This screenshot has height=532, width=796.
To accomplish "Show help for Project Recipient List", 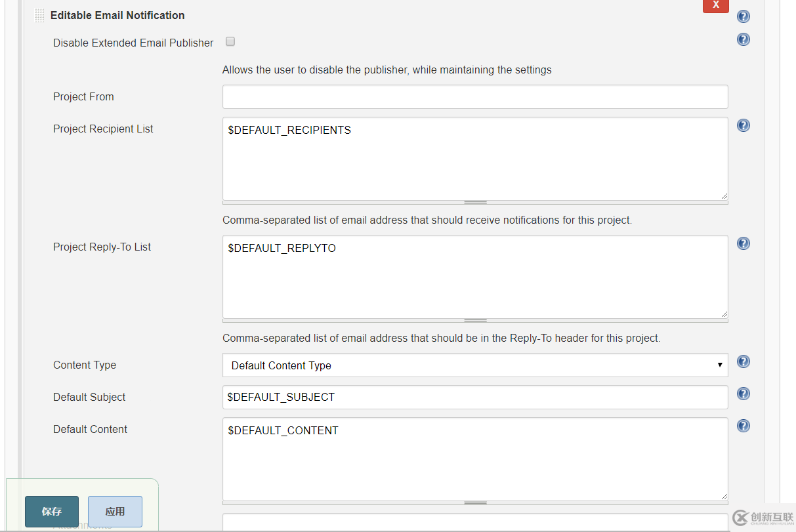I will click(x=743, y=125).
